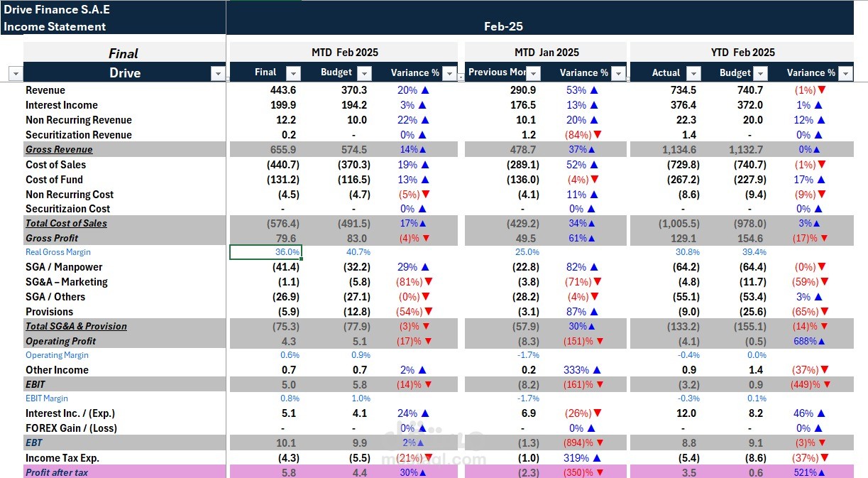868x478 pixels.
Task: Select the Gross Revenue previous month value 478.7
Action: (523, 150)
